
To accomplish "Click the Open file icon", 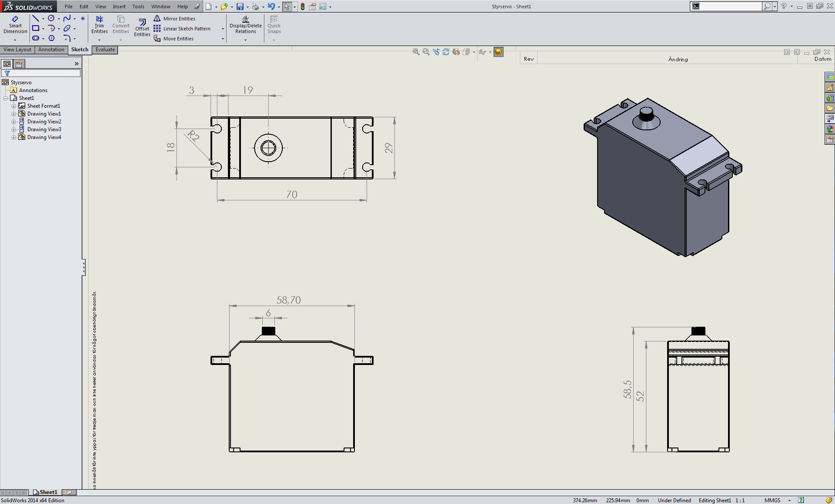I will coord(224,7).
